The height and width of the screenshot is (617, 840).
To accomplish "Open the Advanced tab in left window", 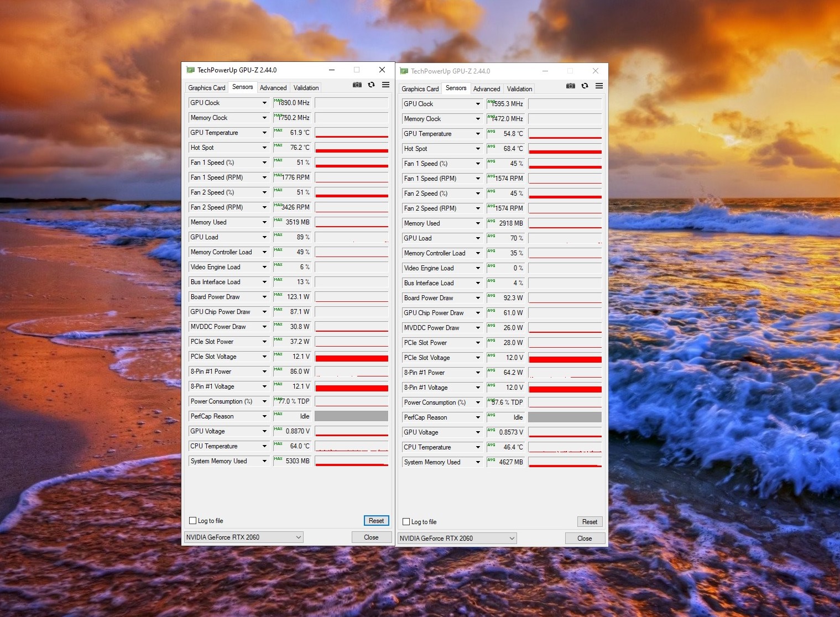I will 273,88.
